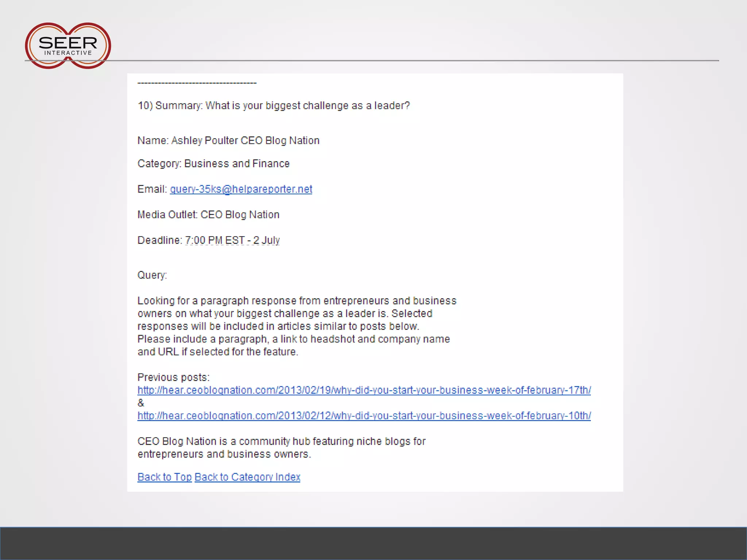This screenshot has width=747, height=560.
Task: Click the Query: label
Action: (152, 275)
